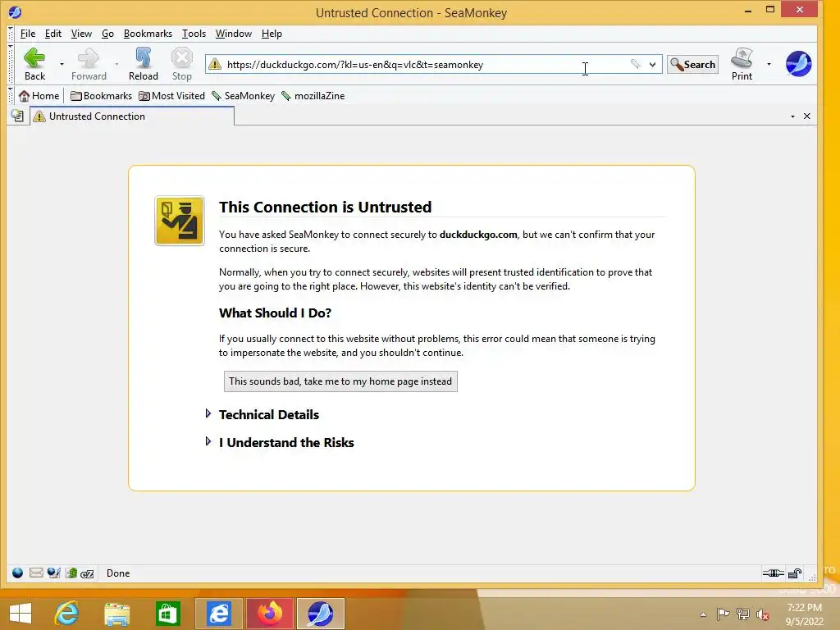Viewport: 840px width, 630px height.
Task: Click the warning triangle in the address bar
Action: [x=215, y=64]
